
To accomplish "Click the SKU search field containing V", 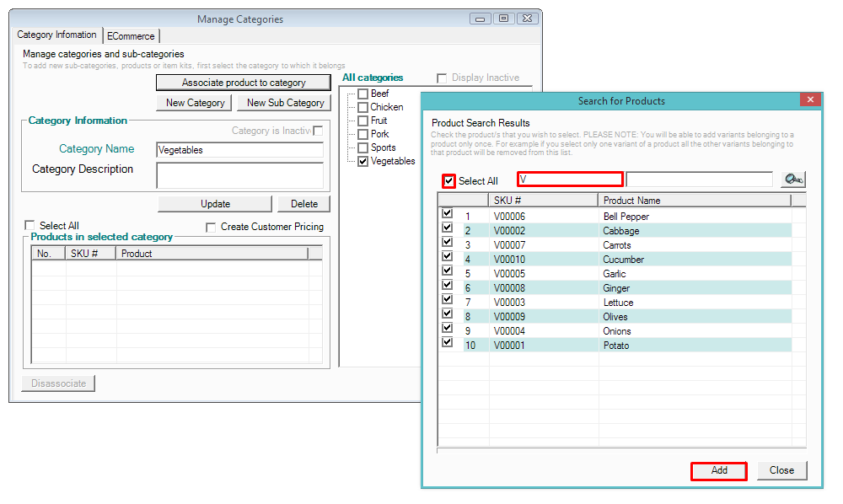I will pyautogui.click(x=570, y=180).
